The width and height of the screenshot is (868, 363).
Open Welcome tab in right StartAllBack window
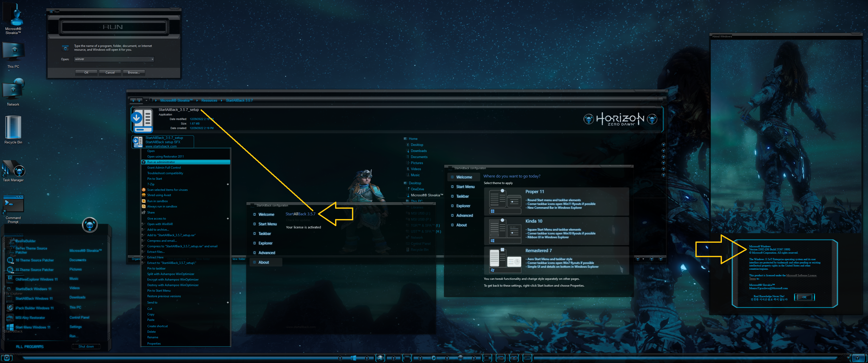(x=464, y=177)
